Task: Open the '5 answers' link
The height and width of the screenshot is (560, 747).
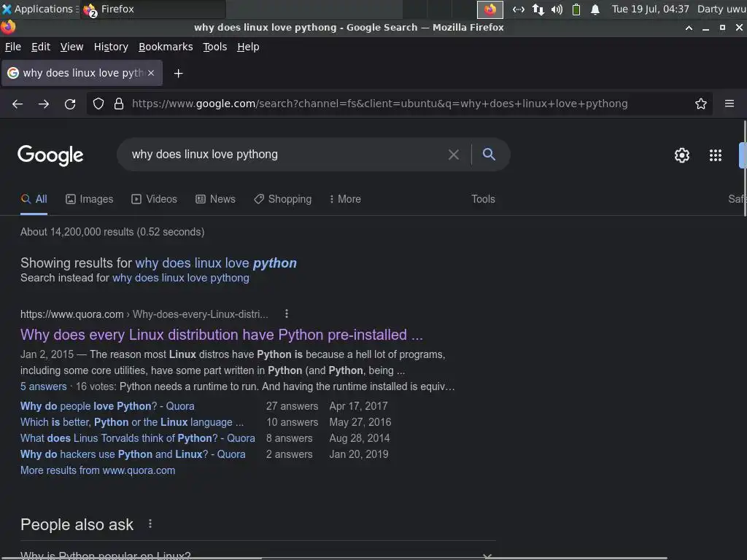Action: tap(43, 386)
